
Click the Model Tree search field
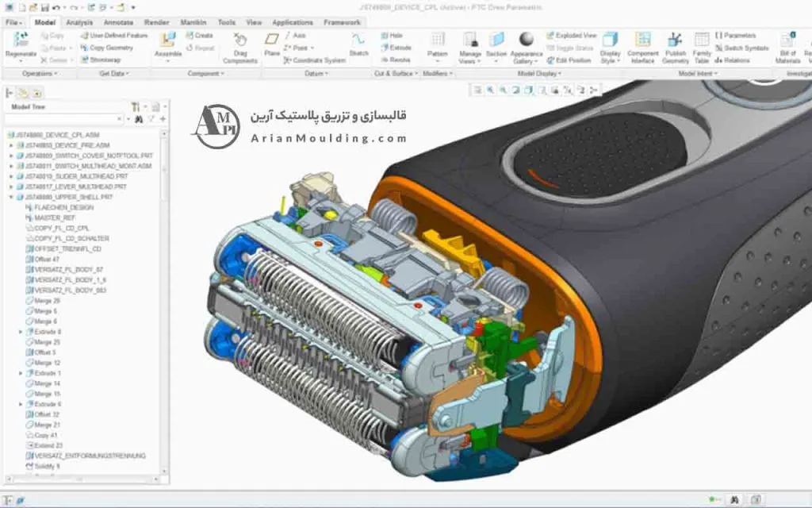pos(63,119)
